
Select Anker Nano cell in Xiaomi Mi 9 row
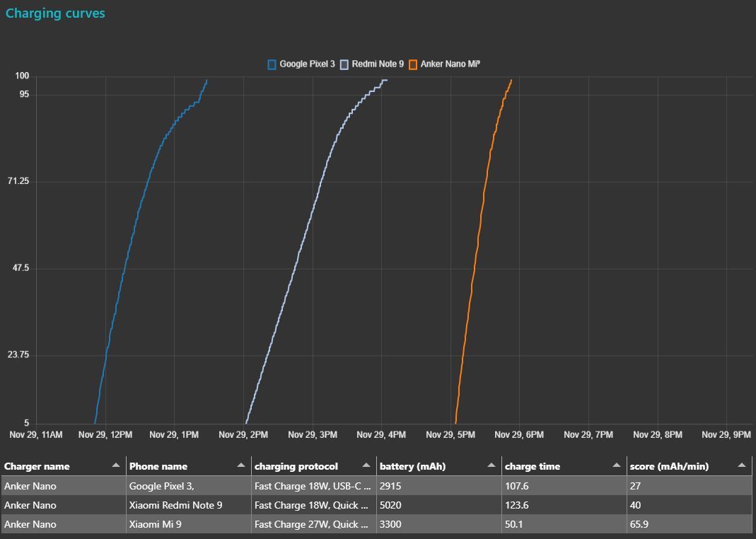tap(63, 524)
